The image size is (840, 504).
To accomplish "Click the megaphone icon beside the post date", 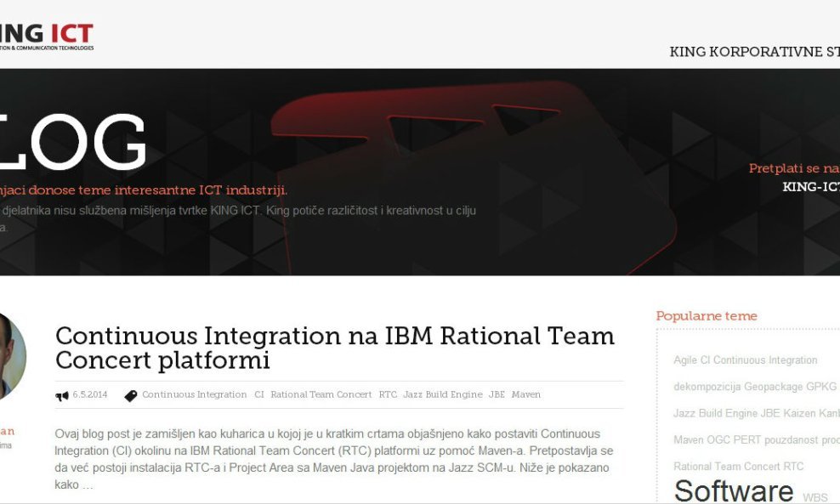I will [x=62, y=396].
